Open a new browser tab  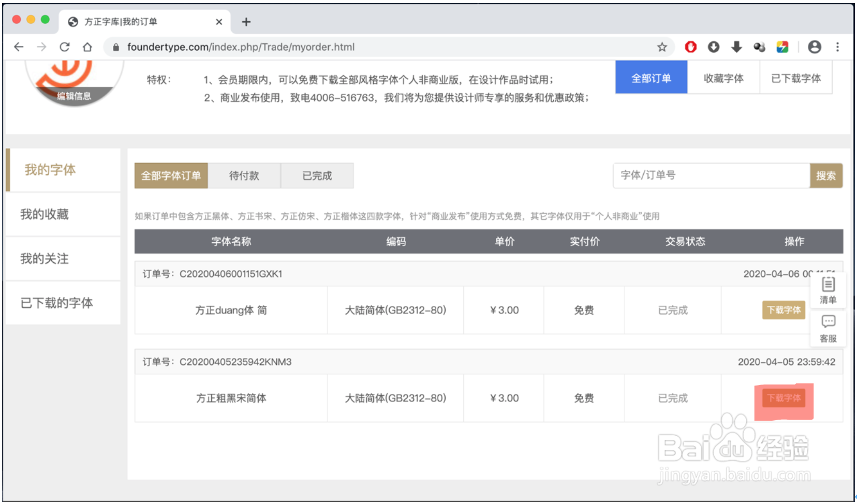click(246, 22)
